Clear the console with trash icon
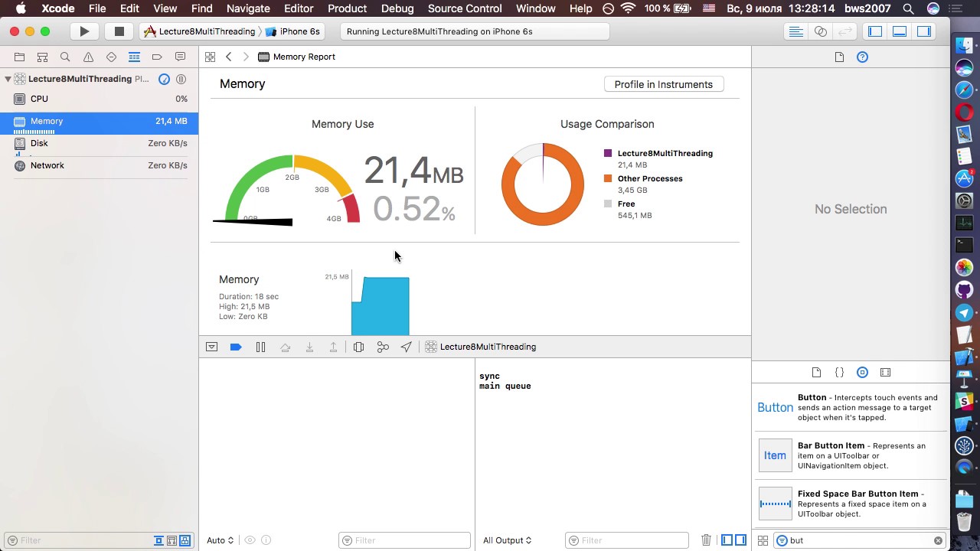Viewport: 980px width, 551px height. [x=706, y=540]
